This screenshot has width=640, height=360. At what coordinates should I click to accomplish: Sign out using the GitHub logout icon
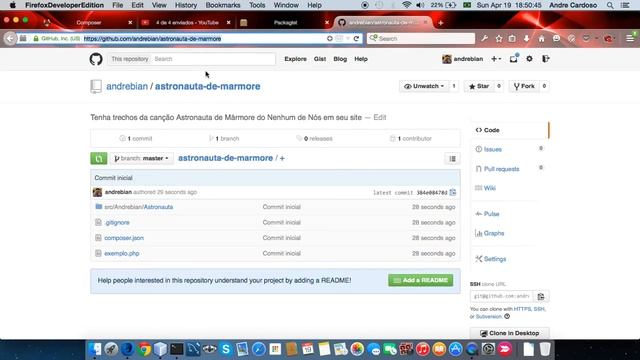[545, 59]
